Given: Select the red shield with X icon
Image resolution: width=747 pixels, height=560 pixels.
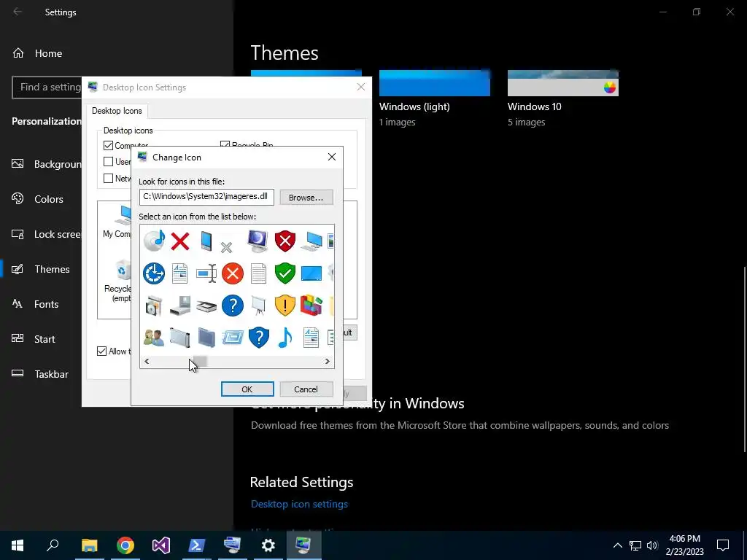Looking at the screenshot, I should point(285,241).
